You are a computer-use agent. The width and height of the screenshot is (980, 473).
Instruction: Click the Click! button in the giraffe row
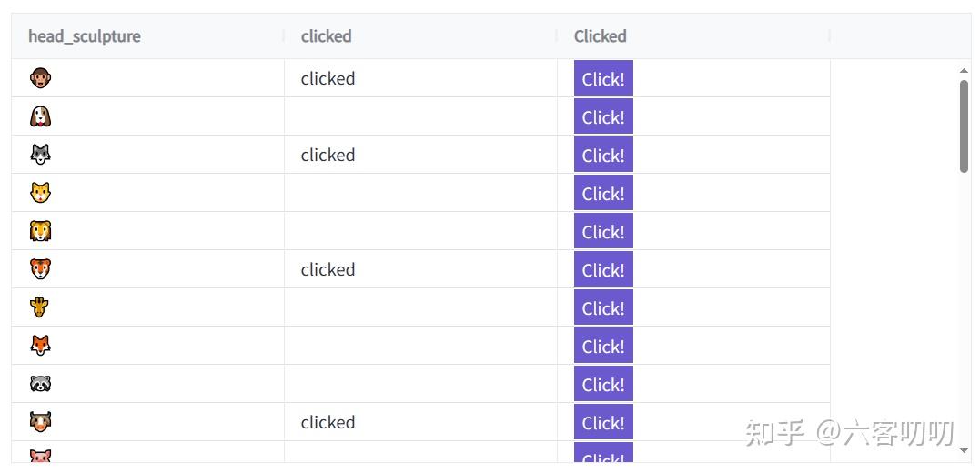click(x=603, y=307)
